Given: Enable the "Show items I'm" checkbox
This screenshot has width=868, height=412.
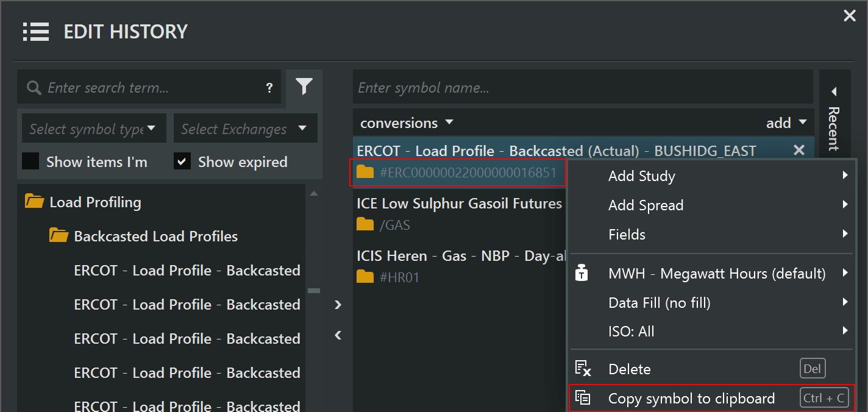Looking at the screenshot, I should (30, 162).
